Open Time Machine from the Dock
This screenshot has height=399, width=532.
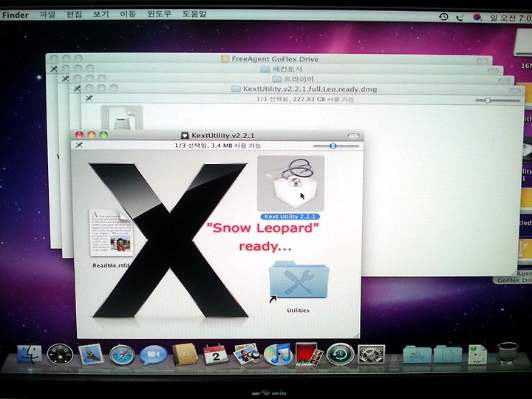pos(340,354)
